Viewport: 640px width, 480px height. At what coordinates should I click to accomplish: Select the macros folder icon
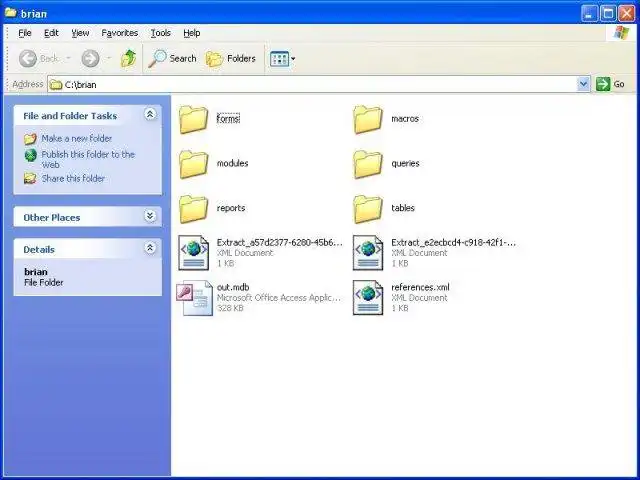368,119
